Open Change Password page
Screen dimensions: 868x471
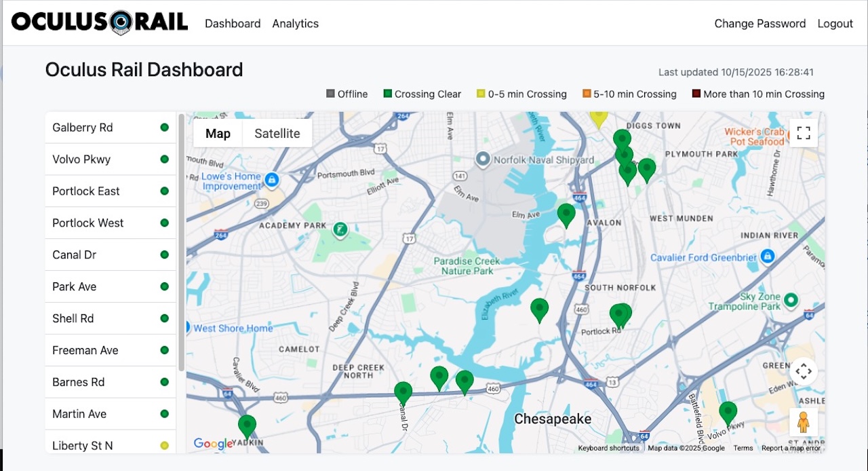pos(759,24)
